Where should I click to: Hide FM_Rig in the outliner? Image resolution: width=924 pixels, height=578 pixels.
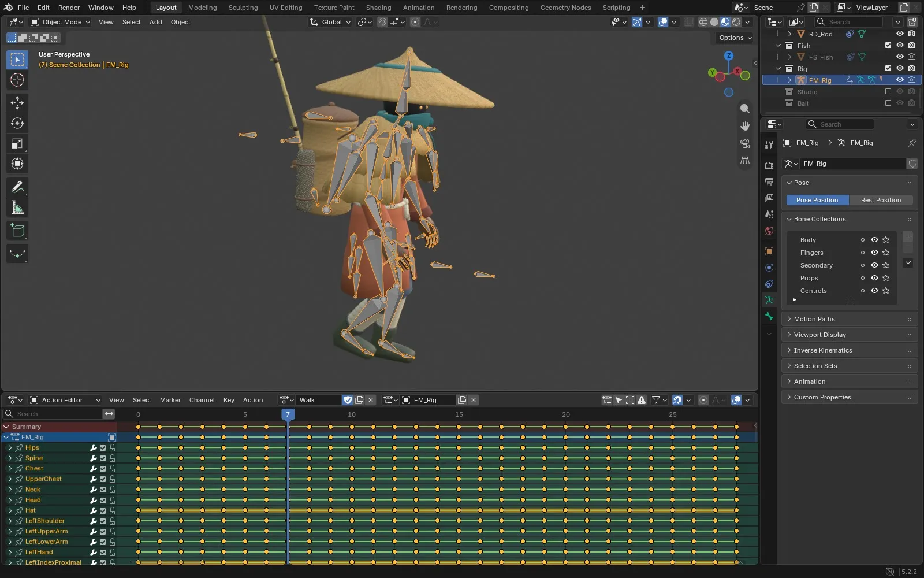[900, 80]
